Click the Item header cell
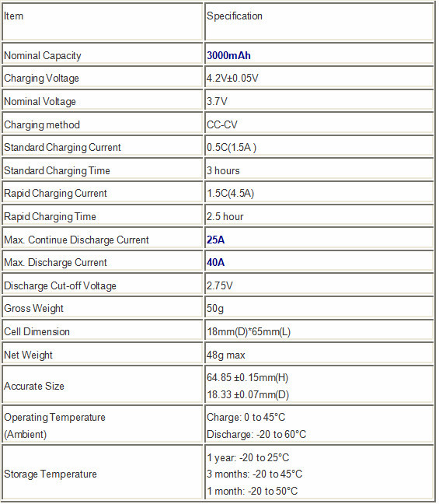Image resolution: width=439 pixels, height=504 pixels. (x=102, y=22)
